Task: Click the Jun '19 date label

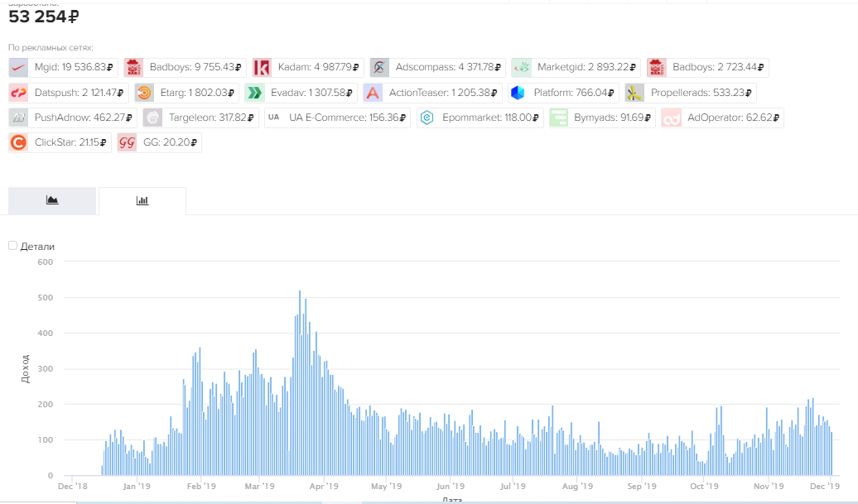Action: pyautogui.click(x=451, y=486)
